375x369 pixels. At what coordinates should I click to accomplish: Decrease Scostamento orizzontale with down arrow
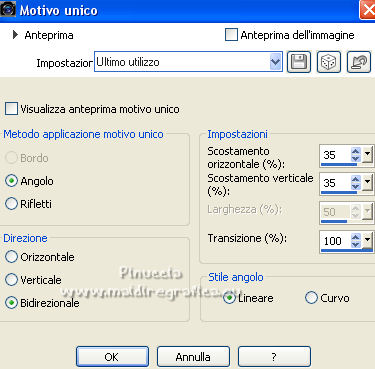tap(356, 158)
